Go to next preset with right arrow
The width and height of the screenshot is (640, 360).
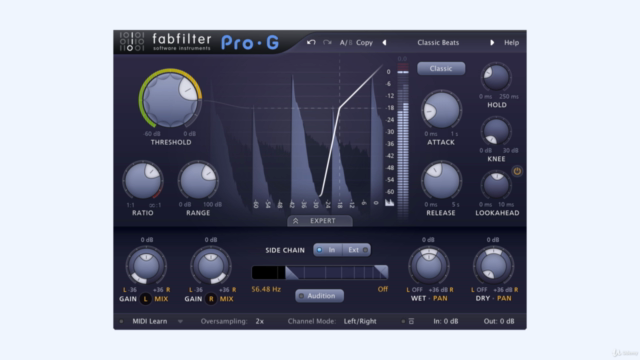point(492,42)
